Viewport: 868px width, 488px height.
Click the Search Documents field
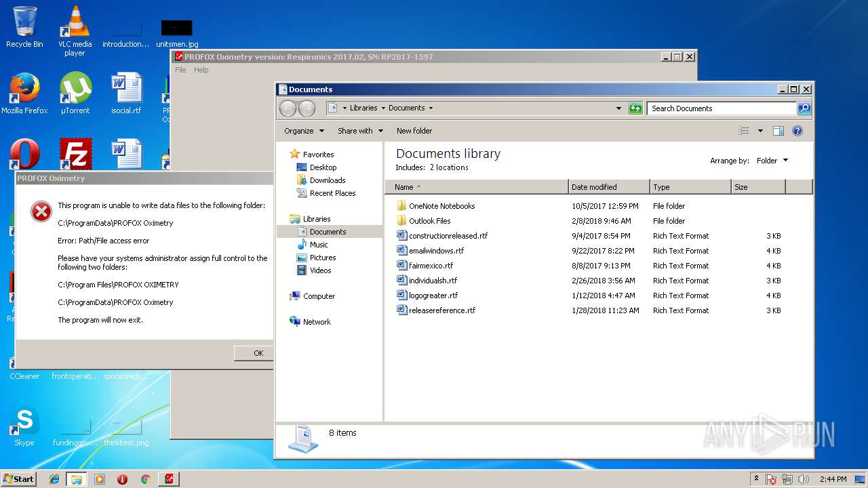[721, 108]
